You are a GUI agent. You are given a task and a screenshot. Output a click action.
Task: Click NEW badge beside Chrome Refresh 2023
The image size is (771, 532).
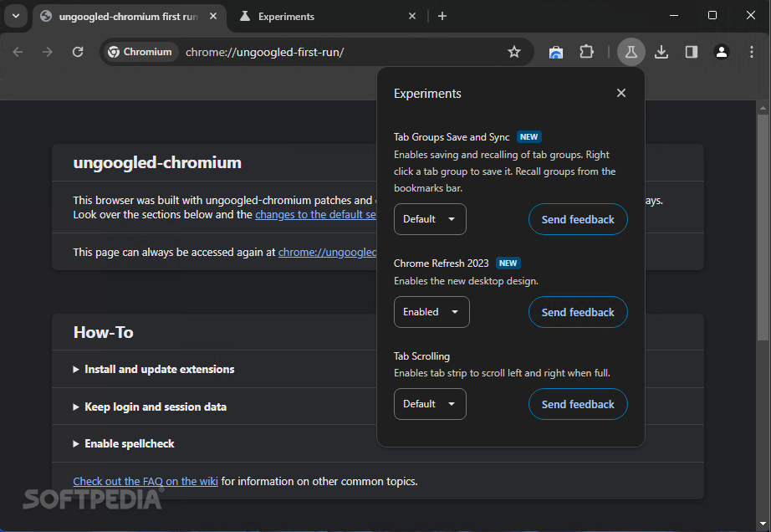[508, 263]
